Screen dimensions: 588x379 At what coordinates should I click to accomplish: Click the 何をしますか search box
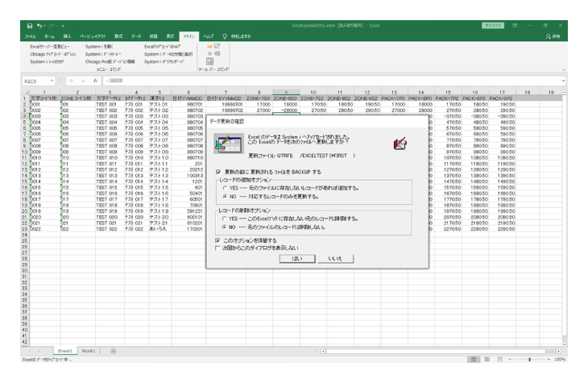pyautogui.click(x=240, y=36)
